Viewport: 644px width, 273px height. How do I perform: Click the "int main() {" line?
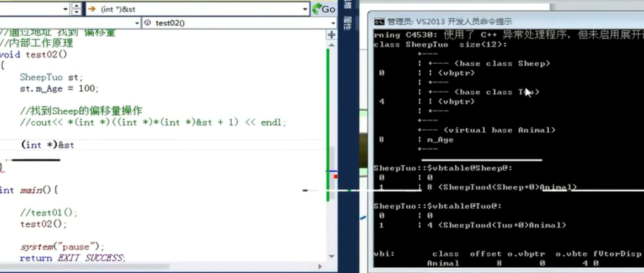coord(29,190)
